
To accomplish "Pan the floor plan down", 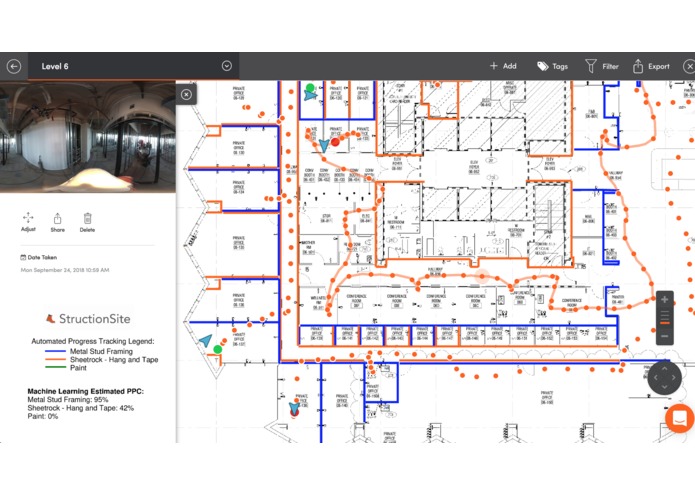I will 664,387.
